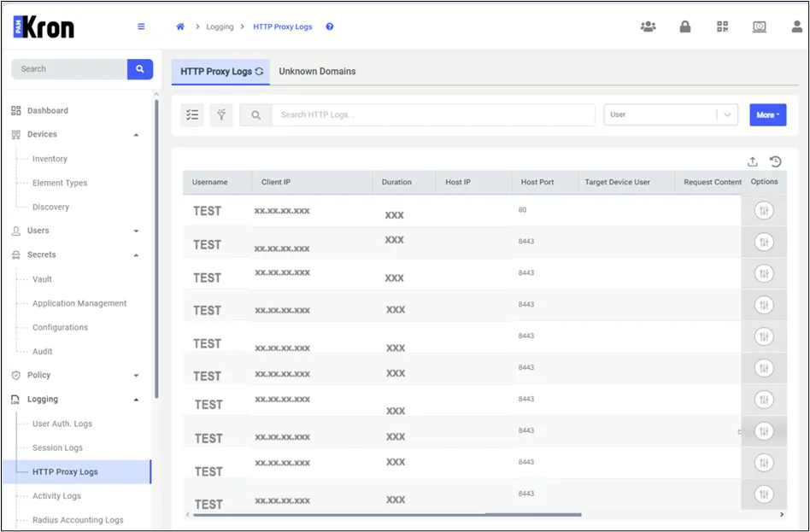Open the users group icon in top bar
The image size is (810, 532).
click(648, 26)
